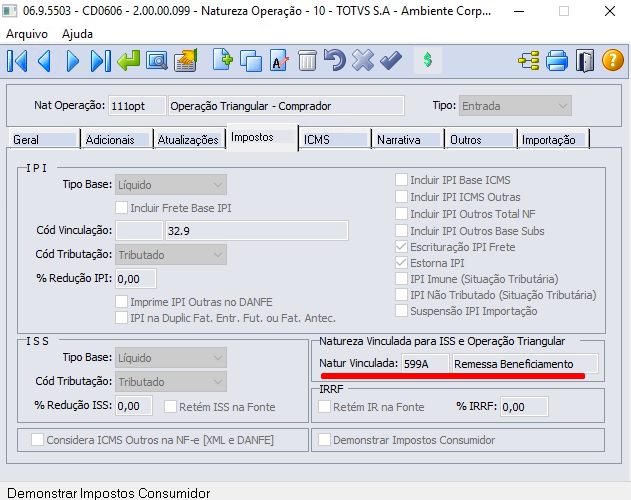Click the report hand icon in toolbar

(x=186, y=60)
